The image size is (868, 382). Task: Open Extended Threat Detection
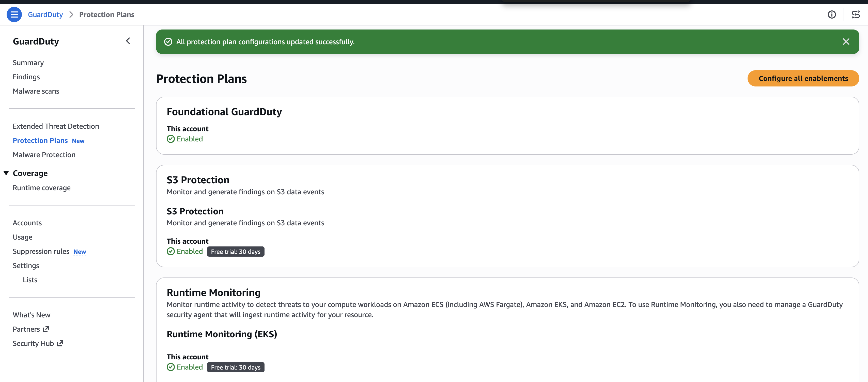56,126
